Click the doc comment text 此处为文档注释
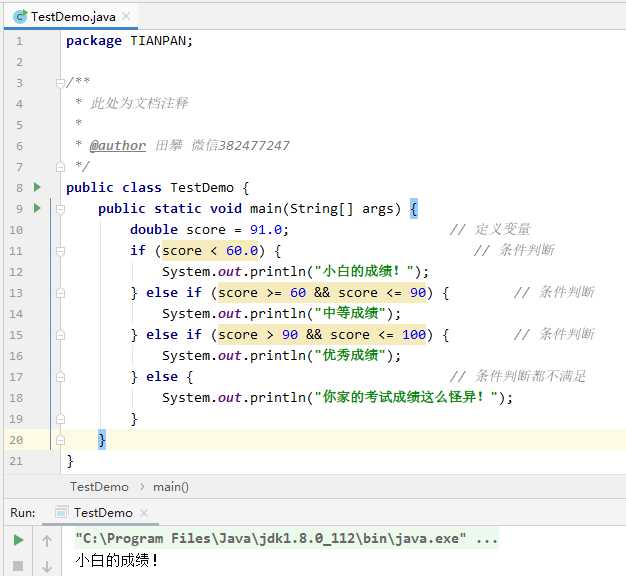 139,103
